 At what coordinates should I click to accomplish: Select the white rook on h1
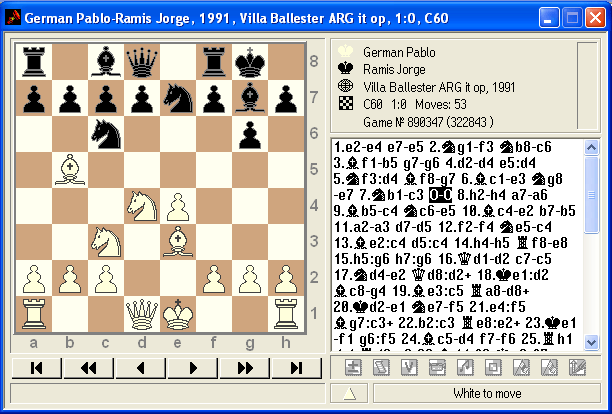click(286, 314)
